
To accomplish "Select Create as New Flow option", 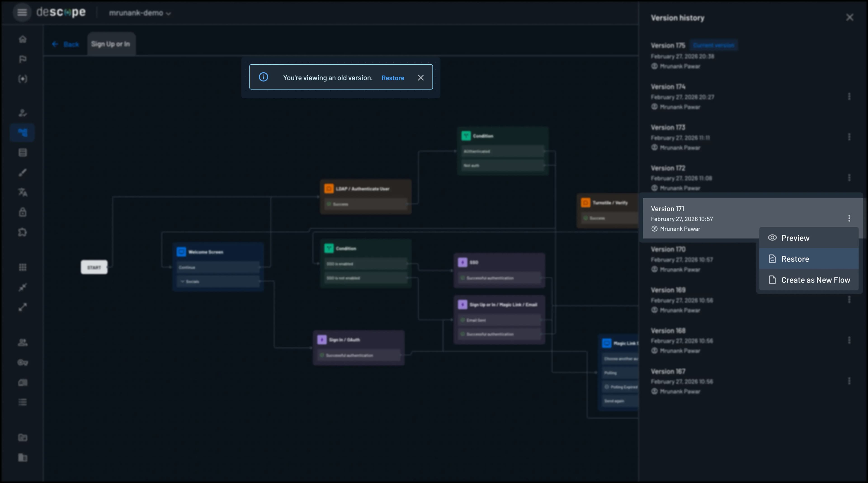I will tap(816, 280).
